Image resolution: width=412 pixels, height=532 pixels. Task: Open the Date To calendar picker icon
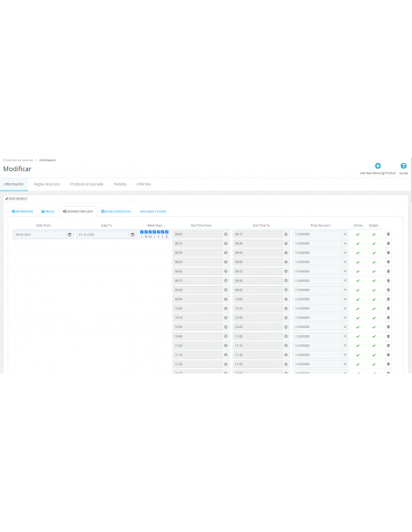tap(133, 234)
